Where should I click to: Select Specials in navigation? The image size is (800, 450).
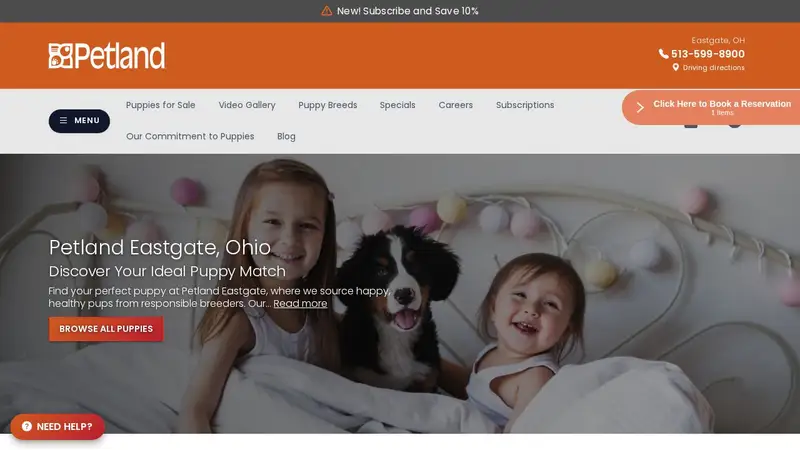click(397, 105)
